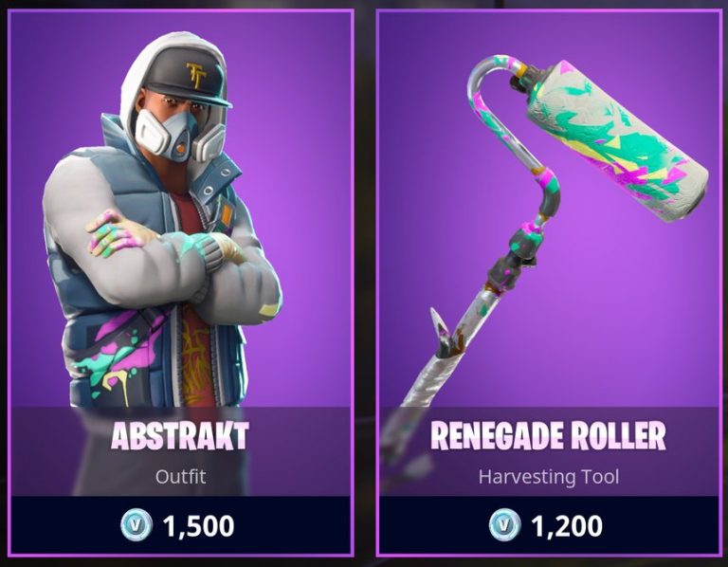Viewport: 728px width, 567px height.
Task: Click the dark price bar of Renegade Roller card
Action: [x=549, y=524]
